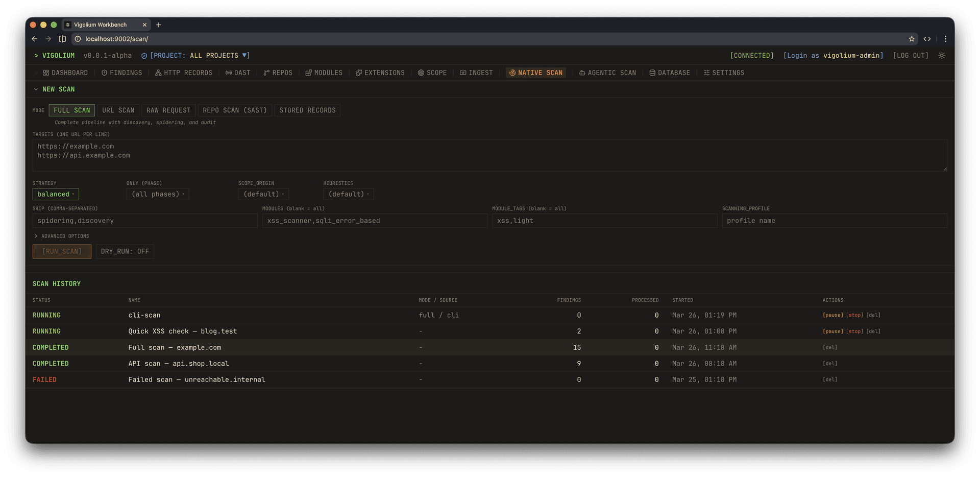Viewport: 980px width, 477px height.
Task: Toggle light/dark theme sun icon
Action: [x=942, y=56]
